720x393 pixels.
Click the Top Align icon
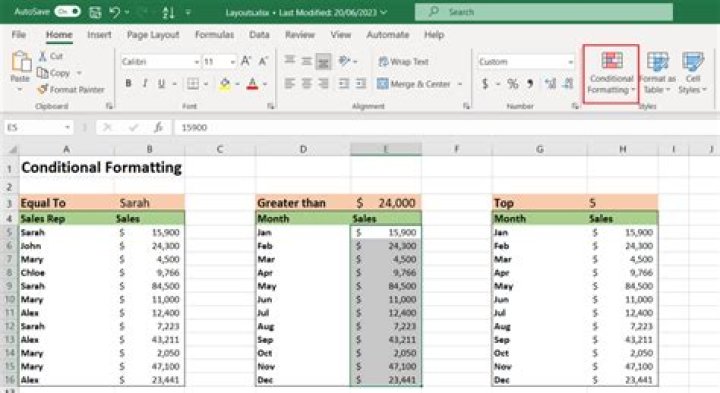289,60
